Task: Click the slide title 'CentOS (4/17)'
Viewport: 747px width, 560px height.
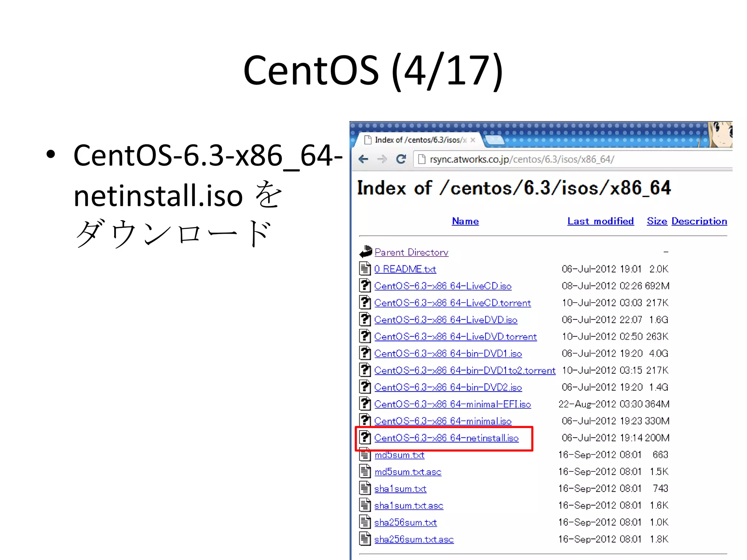Action: click(x=373, y=70)
